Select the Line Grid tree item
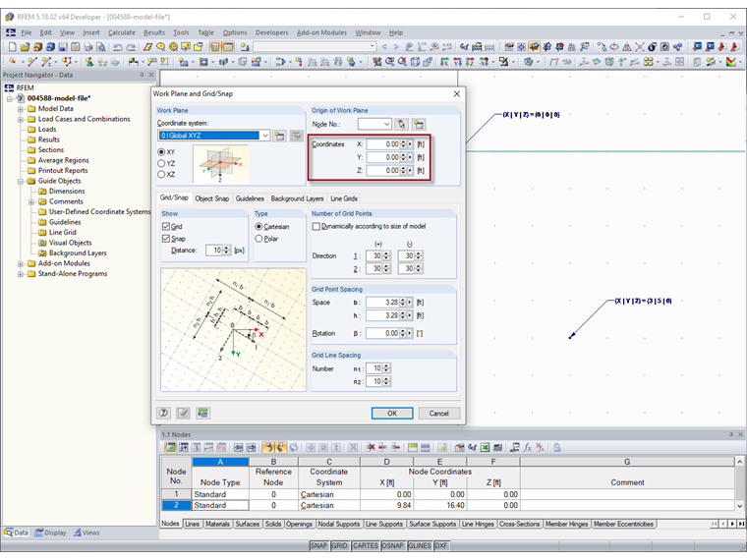The width and height of the screenshot is (747, 560). click(x=62, y=233)
